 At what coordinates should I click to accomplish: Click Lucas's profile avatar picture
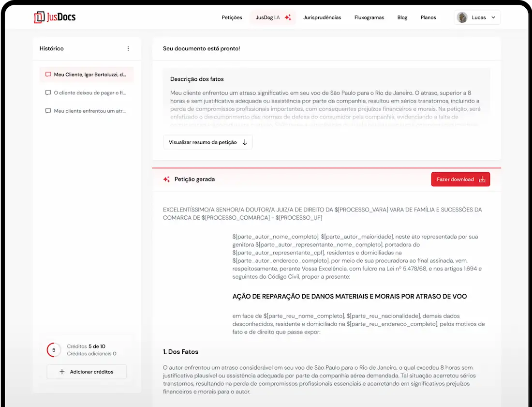tap(461, 17)
